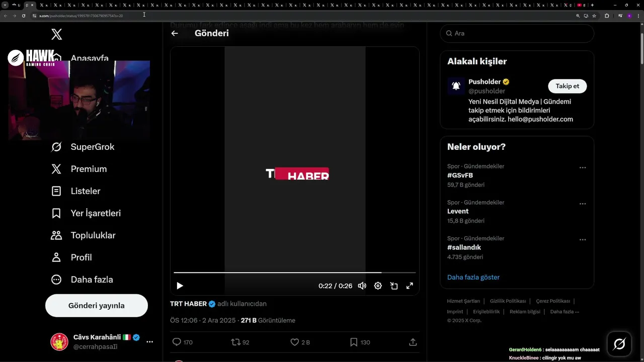Open the Chrome three-dot menu
This screenshot has width=644, height=362.
coord(639,16)
